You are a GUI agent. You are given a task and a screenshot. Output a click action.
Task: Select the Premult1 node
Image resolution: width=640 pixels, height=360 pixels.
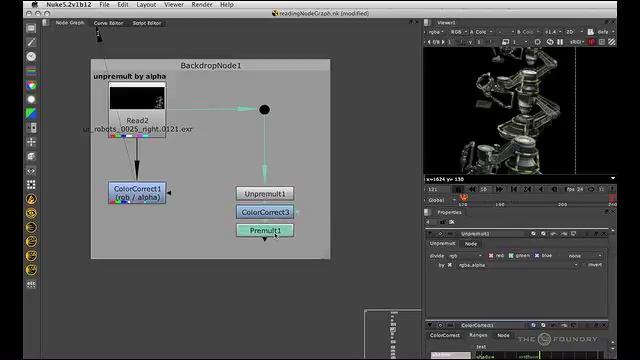(265, 231)
